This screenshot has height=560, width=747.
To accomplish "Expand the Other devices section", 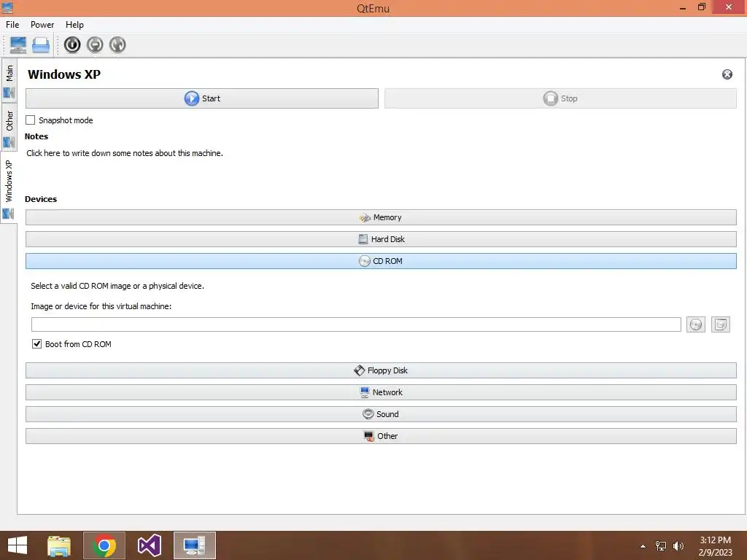I will point(381,436).
